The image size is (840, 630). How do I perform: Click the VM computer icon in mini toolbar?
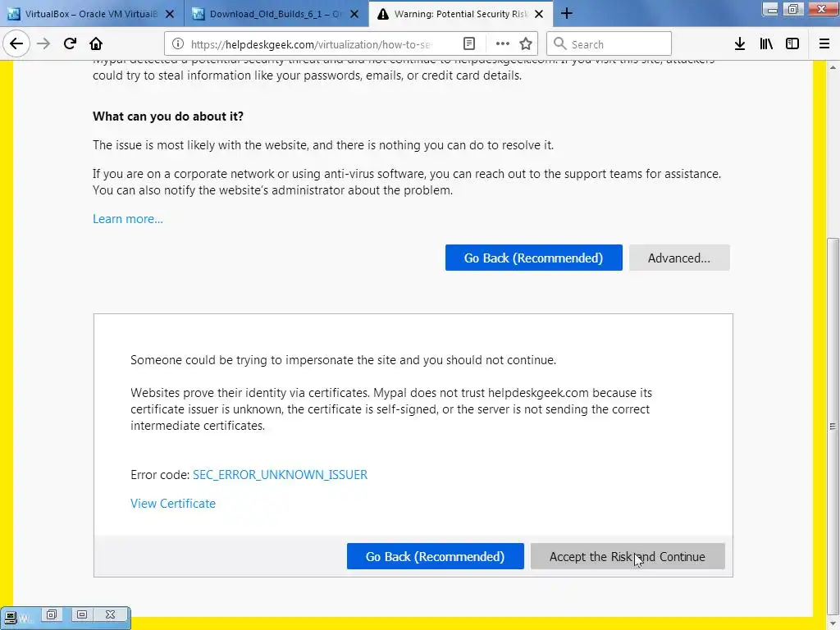pyautogui.click(x=10, y=617)
